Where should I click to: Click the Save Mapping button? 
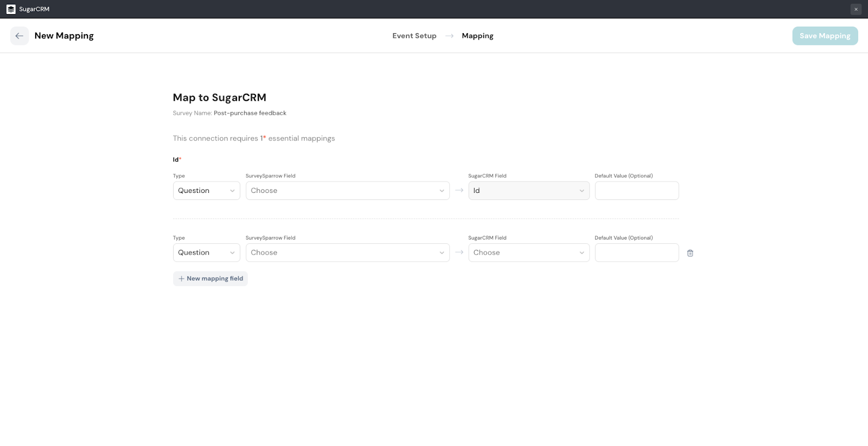point(825,36)
